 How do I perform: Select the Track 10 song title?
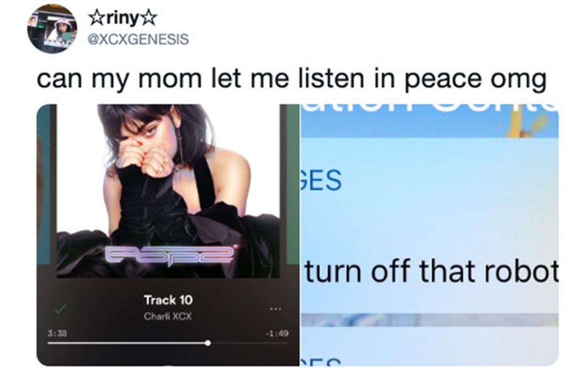(168, 300)
